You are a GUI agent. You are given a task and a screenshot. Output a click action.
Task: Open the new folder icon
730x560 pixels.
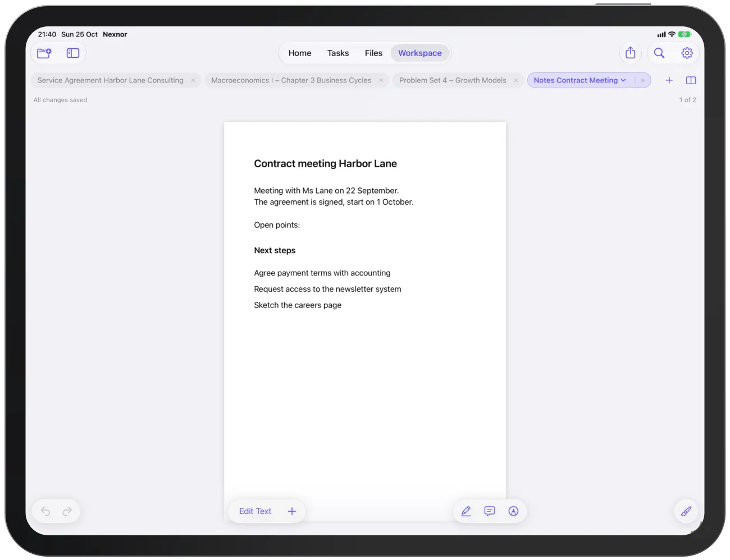point(44,53)
